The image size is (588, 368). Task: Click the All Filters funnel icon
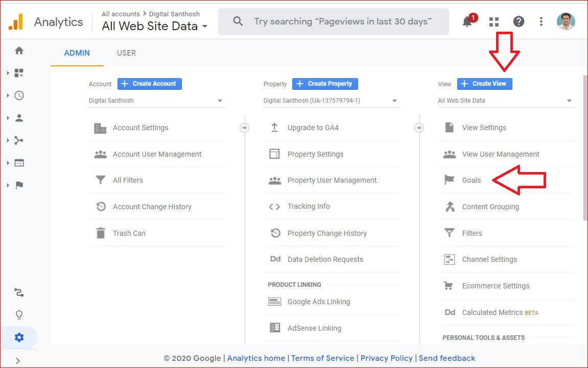[x=101, y=180]
